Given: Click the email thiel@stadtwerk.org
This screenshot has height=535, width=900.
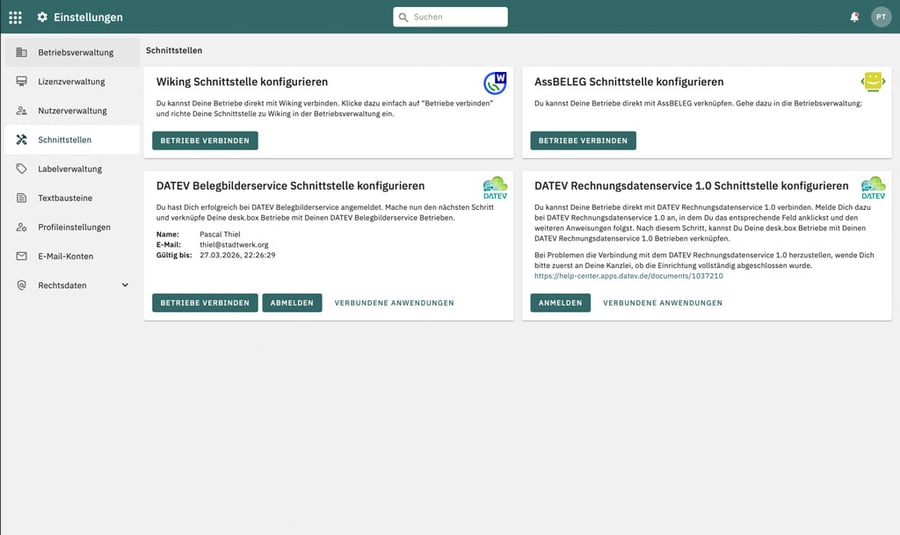Looking at the screenshot, I should pos(234,245).
